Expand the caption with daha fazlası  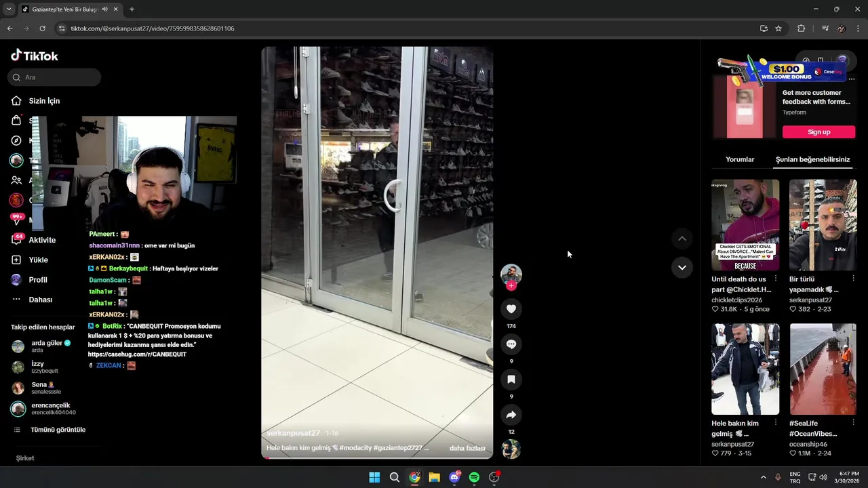tap(467, 448)
